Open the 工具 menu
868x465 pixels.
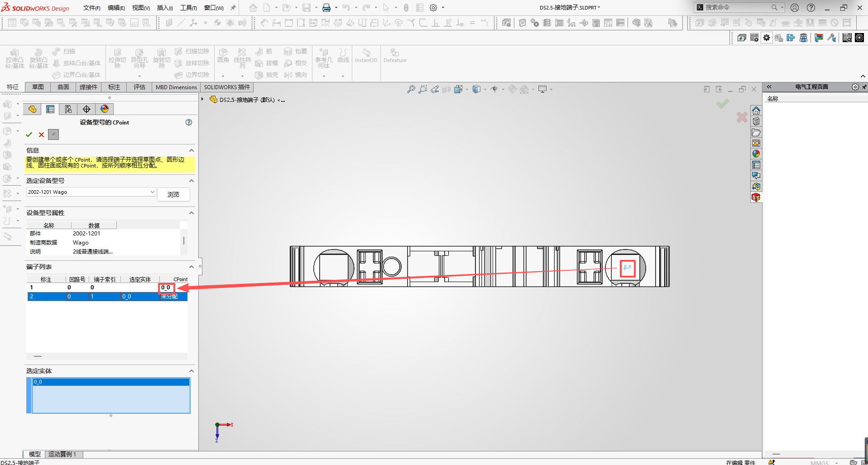click(x=188, y=8)
